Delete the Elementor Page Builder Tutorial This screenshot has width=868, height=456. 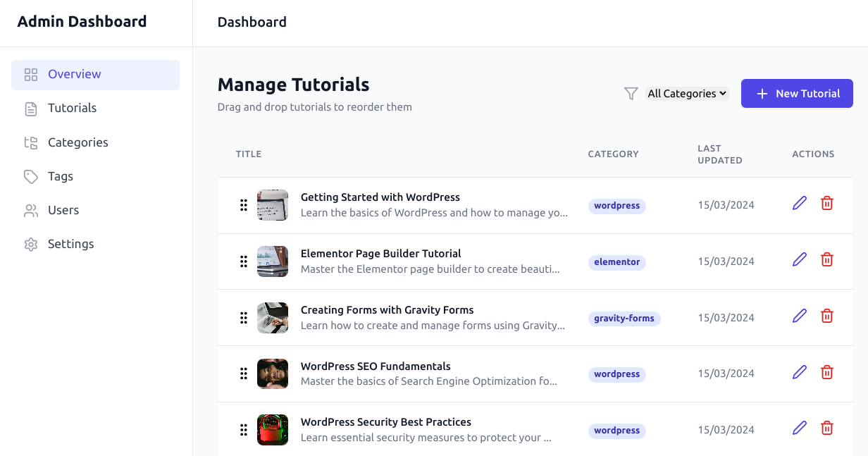pyautogui.click(x=827, y=260)
